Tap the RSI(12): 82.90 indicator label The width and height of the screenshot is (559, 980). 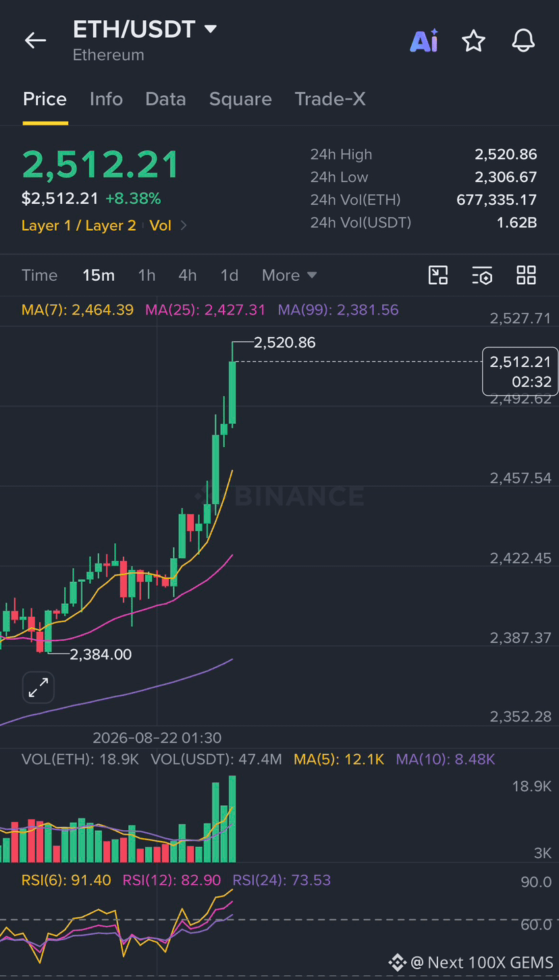click(x=171, y=880)
